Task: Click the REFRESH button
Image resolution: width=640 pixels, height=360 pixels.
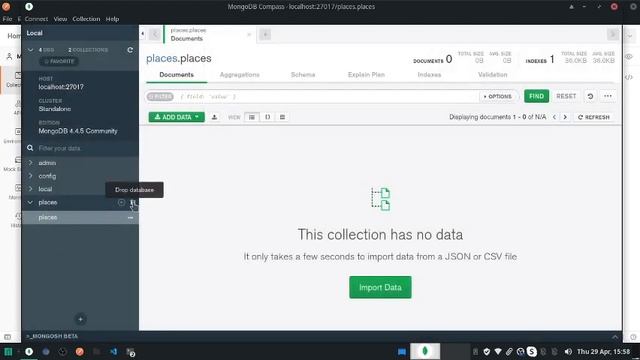Action: point(594,117)
